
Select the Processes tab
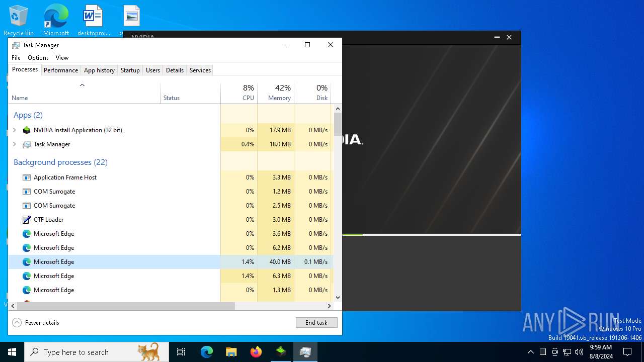tap(25, 69)
